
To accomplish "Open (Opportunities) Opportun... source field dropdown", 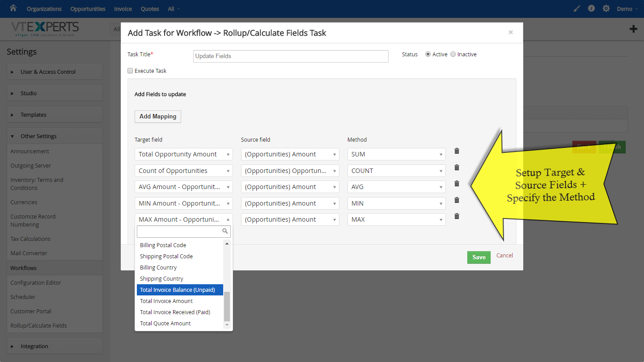I will pyautogui.click(x=290, y=171).
